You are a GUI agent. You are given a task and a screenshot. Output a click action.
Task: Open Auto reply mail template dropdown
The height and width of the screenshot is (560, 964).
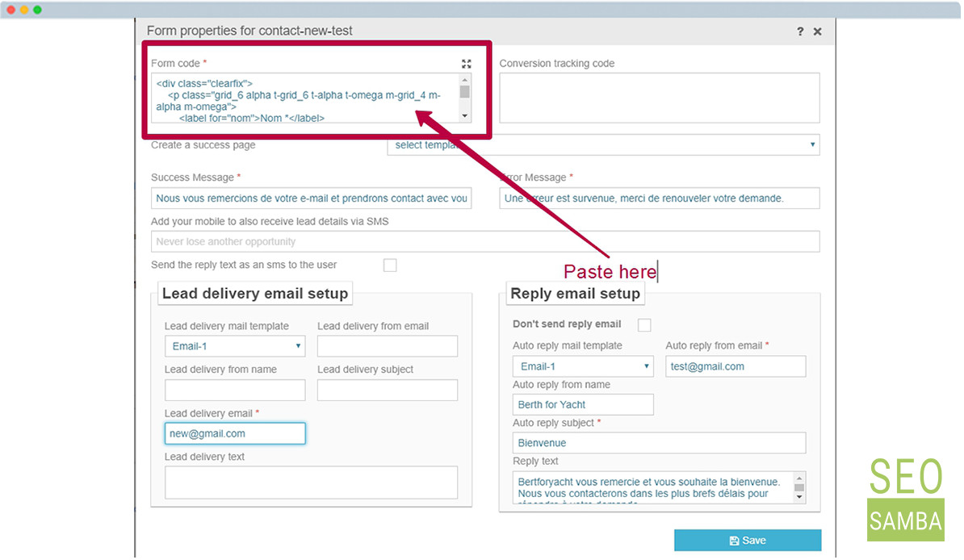(x=583, y=366)
